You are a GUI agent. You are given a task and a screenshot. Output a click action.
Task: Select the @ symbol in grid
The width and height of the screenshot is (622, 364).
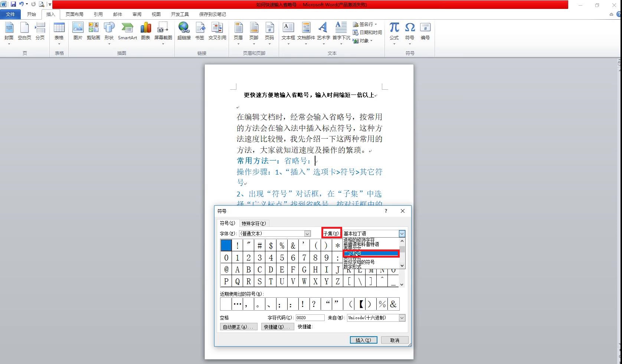click(x=226, y=269)
